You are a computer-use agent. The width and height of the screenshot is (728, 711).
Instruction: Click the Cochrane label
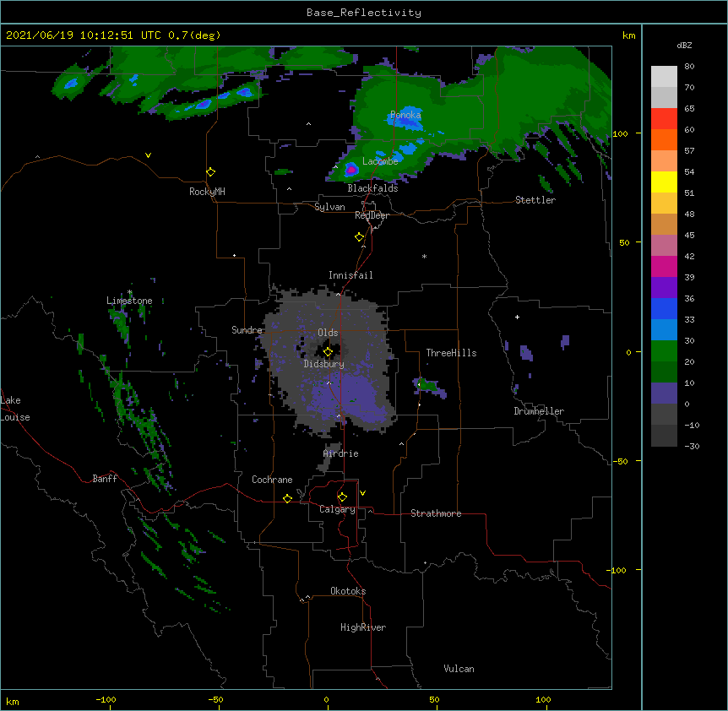click(x=272, y=480)
